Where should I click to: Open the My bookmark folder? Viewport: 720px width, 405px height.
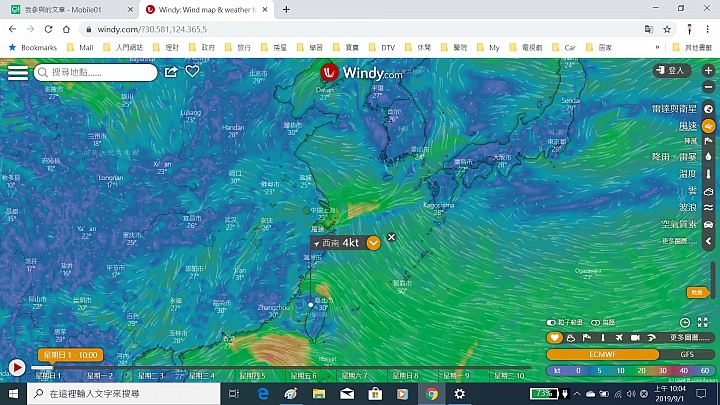coord(488,47)
